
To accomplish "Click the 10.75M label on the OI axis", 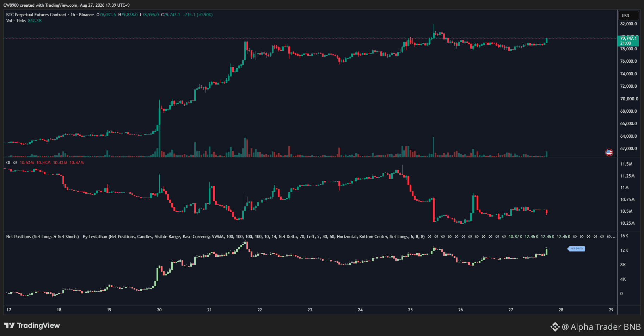I will pyautogui.click(x=627, y=200).
